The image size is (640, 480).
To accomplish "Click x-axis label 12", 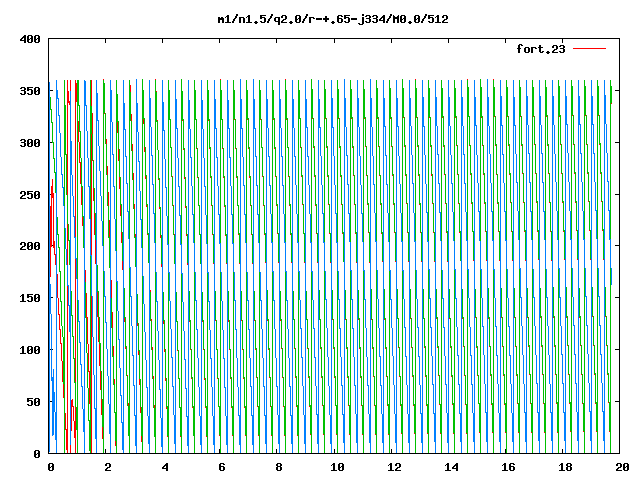I will click(394, 467).
